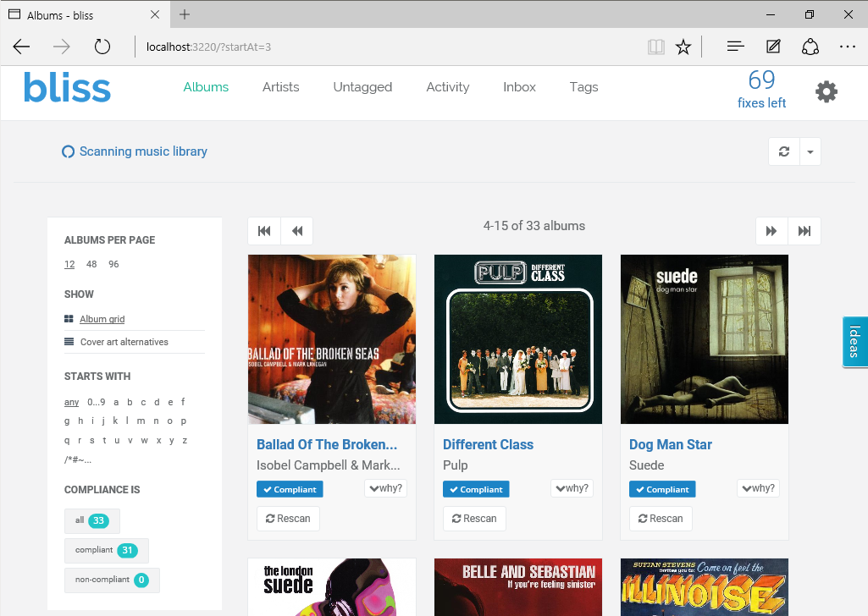Open a new browser tab
This screenshot has height=616, width=868.
click(x=185, y=15)
